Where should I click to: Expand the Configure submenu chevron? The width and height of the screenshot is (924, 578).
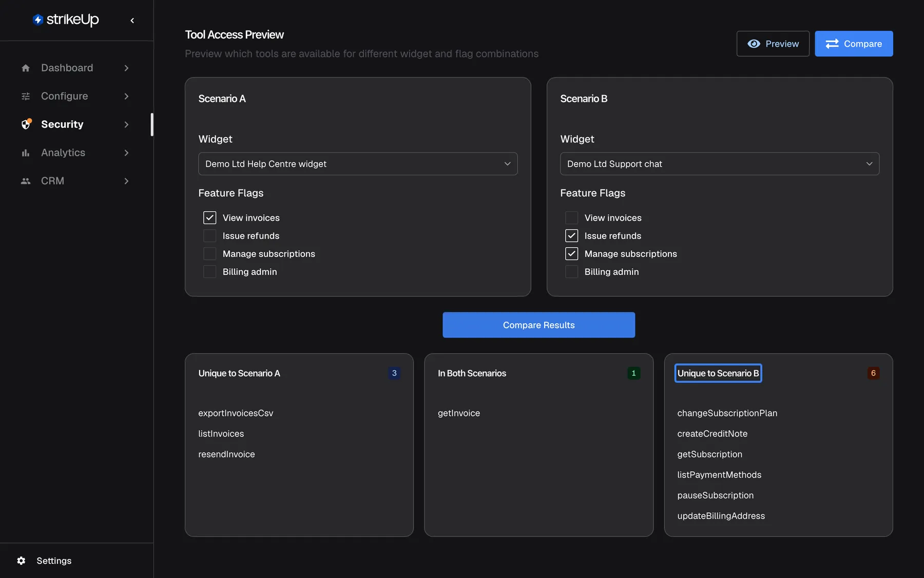tap(126, 96)
